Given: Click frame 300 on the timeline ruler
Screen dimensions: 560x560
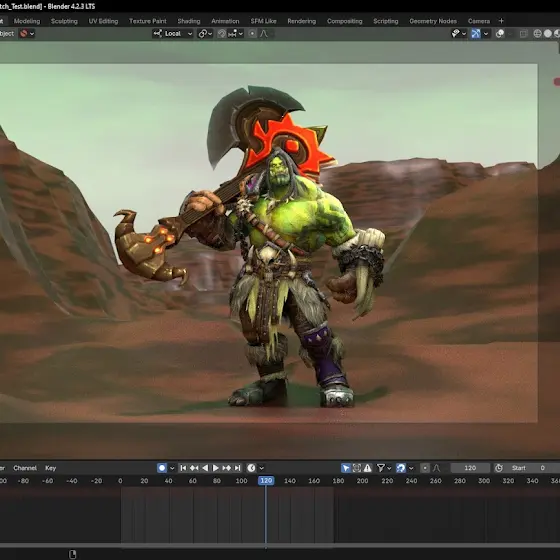Looking at the screenshot, I should click(x=484, y=481).
